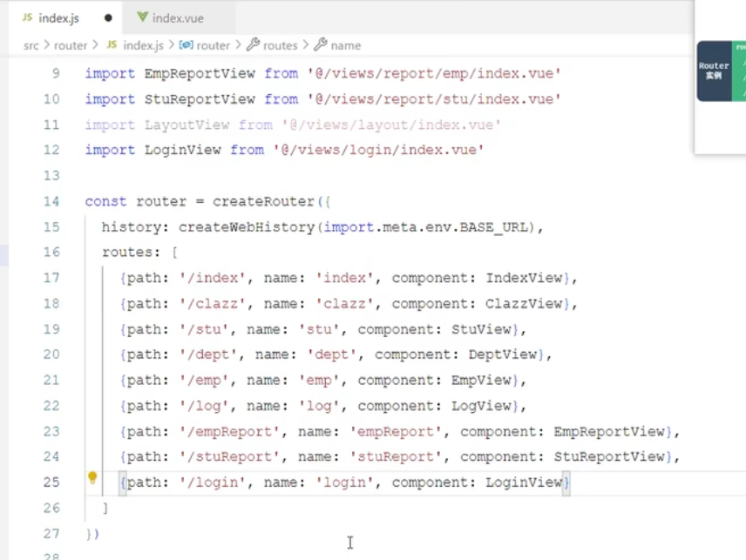Screen dimensions: 746x560
Task: Click the JS file icon on index.js tab
Action: tap(28, 17)
